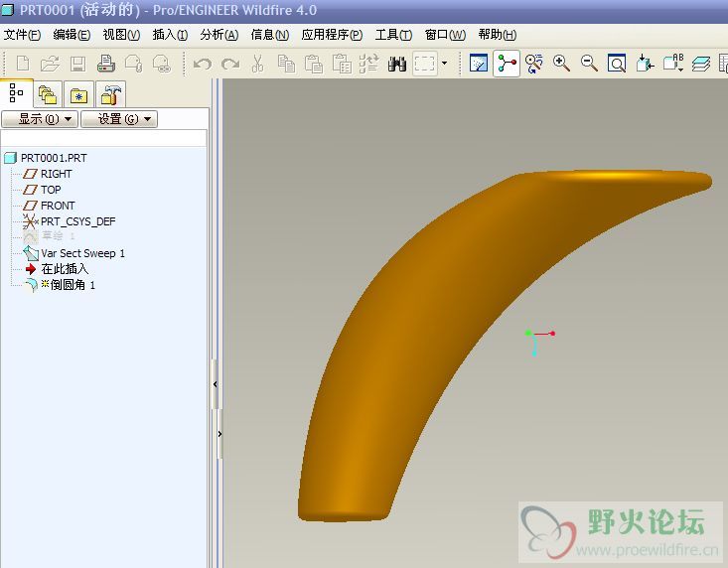Click the Orient mode icon
The height and width of the screenshot is (568, 728).
(534, 64)
